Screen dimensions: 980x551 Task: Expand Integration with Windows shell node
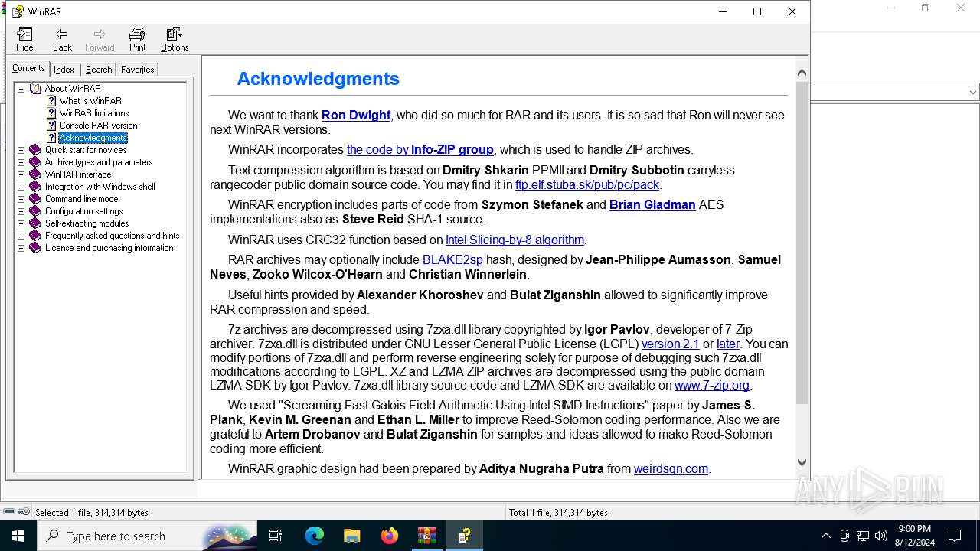pos(21,187)
